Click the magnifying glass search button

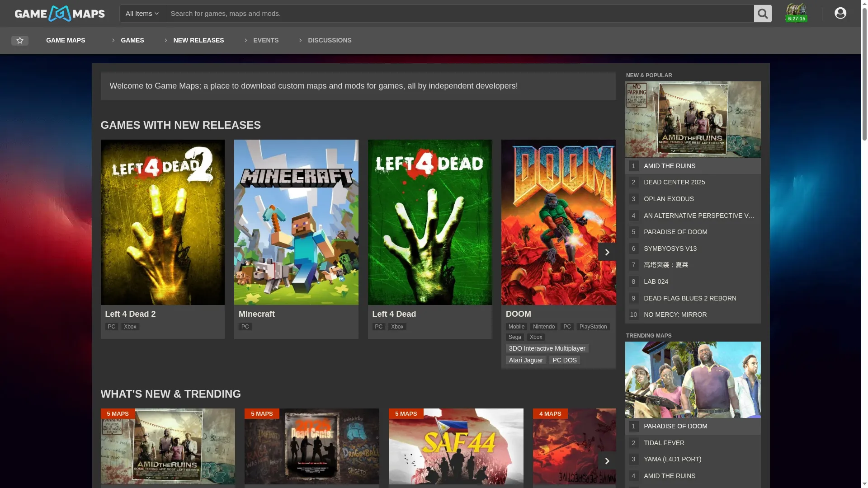tap(763, 14)
